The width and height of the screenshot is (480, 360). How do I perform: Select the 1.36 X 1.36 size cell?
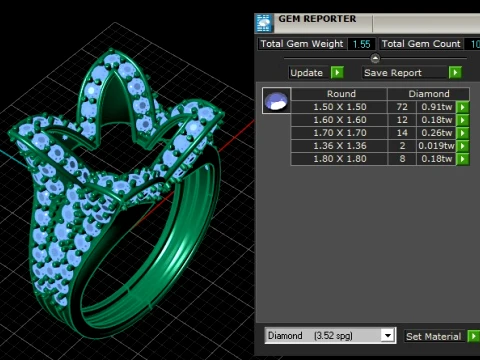point(340,146)
